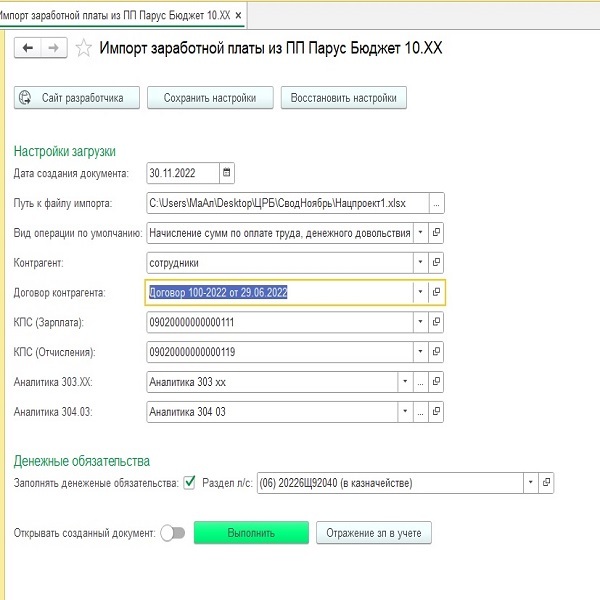Image resolution: width=600 pixels, height=600 pixels.
Task: Click the forward navigation arrow
Action: (x=54, y=48)
